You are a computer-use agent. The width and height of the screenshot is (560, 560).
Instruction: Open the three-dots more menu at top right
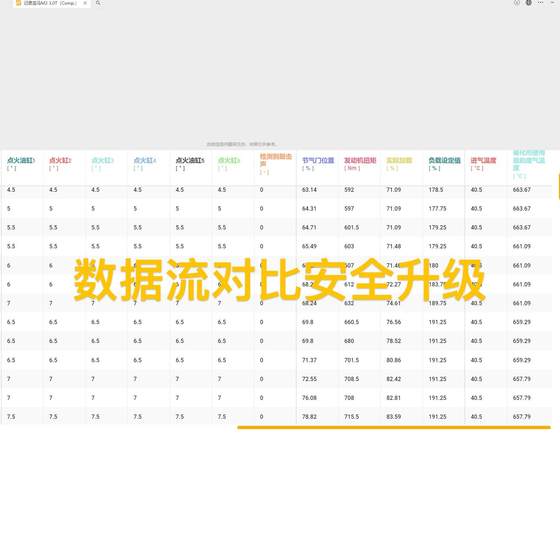(x=540, y=2)
